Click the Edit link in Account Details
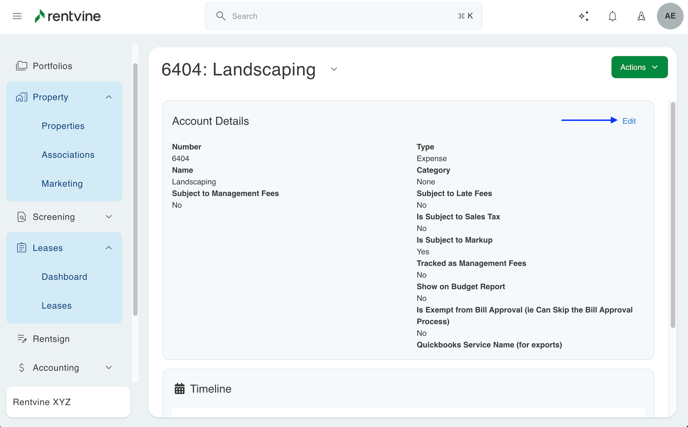688x427 pixels. 628,121
